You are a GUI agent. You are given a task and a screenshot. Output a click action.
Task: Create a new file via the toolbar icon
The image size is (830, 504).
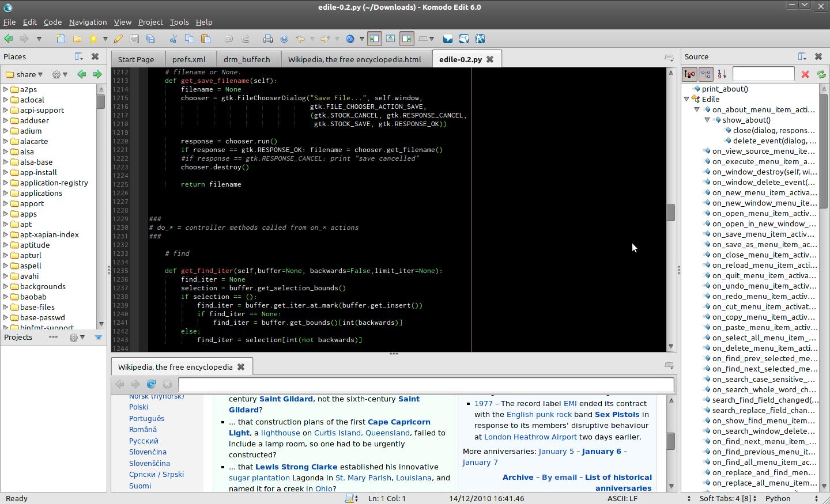pyautogui.click(x=61, y=39)
